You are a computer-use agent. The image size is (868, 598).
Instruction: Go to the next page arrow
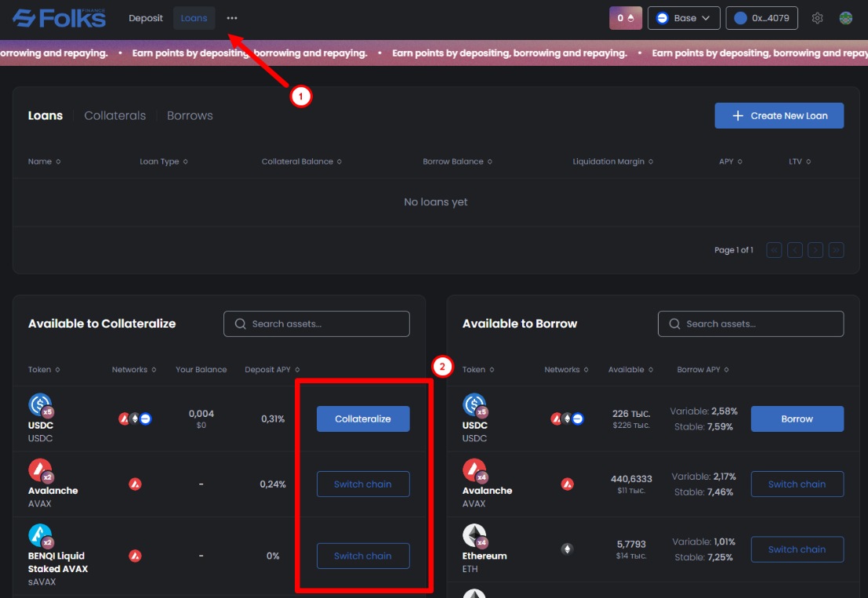click(816, 250)
